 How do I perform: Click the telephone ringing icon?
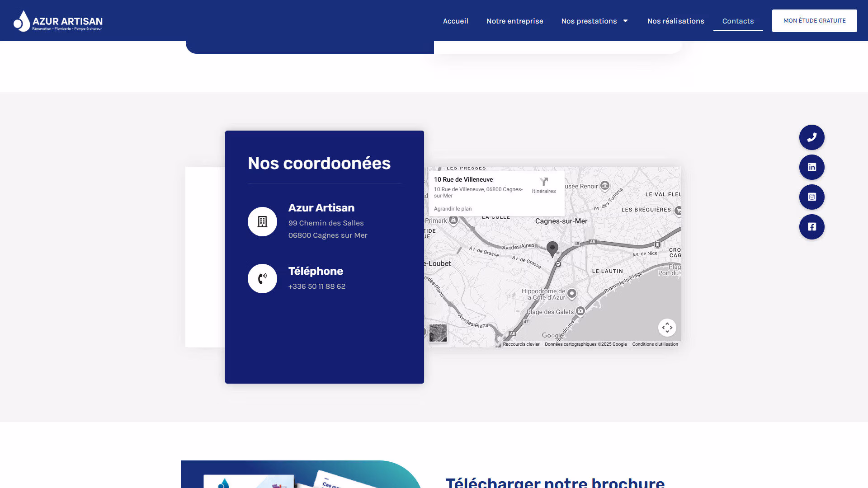[262, 278]
